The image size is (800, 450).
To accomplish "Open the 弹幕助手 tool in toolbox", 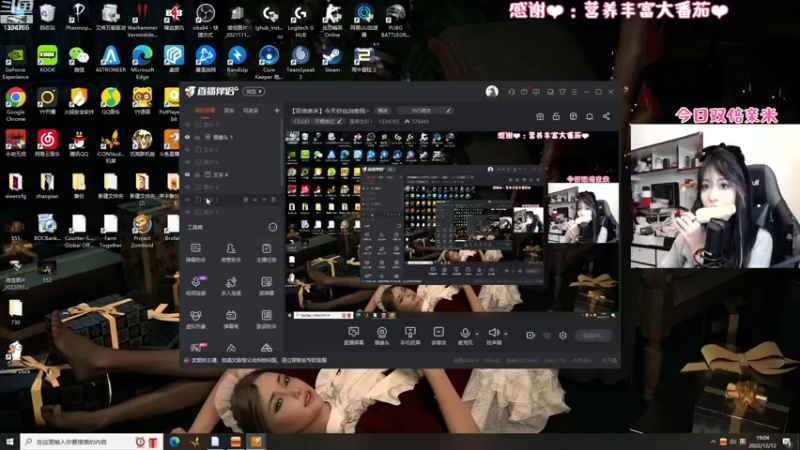I will click(195, 252).
